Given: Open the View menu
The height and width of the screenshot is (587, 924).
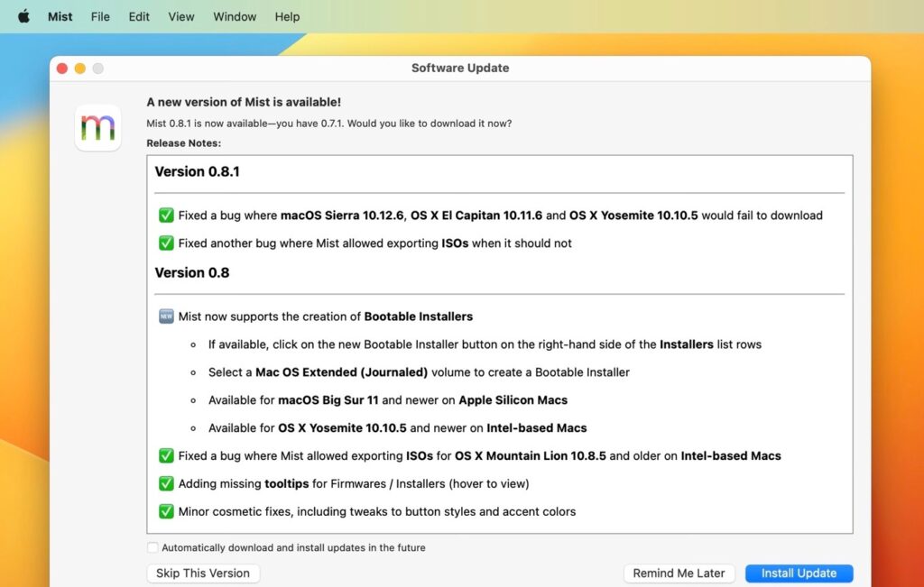Looking at the screenshot, I should [x=180, y=15].
